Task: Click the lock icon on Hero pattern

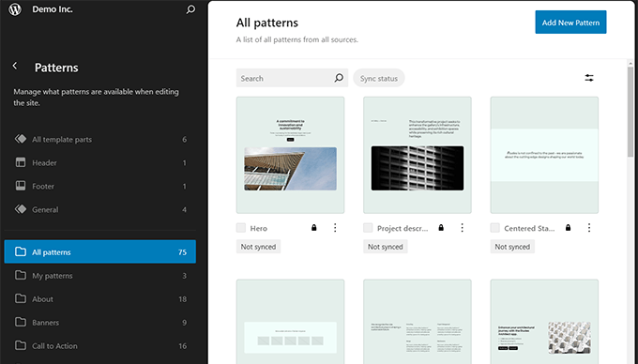Action: 313,228
